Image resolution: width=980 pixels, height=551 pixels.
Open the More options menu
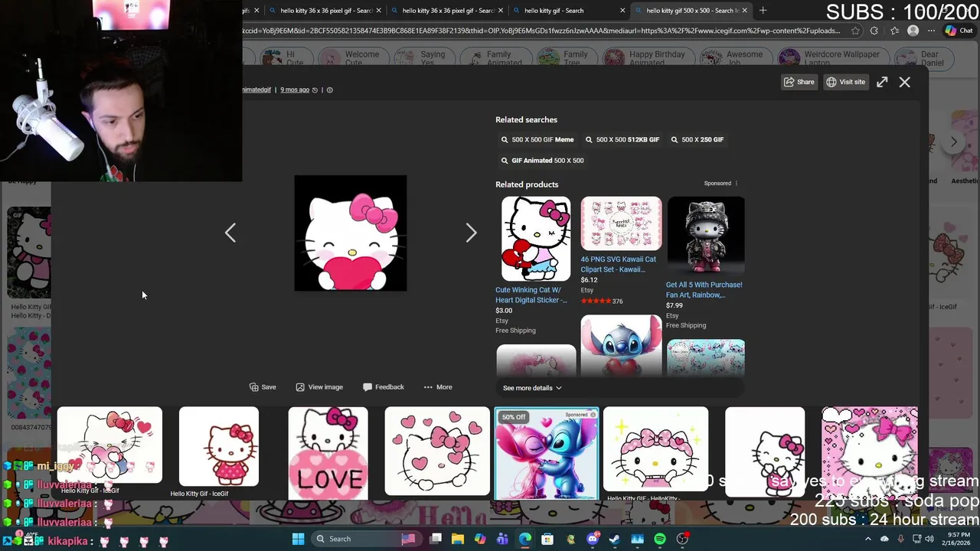(438, 387)
